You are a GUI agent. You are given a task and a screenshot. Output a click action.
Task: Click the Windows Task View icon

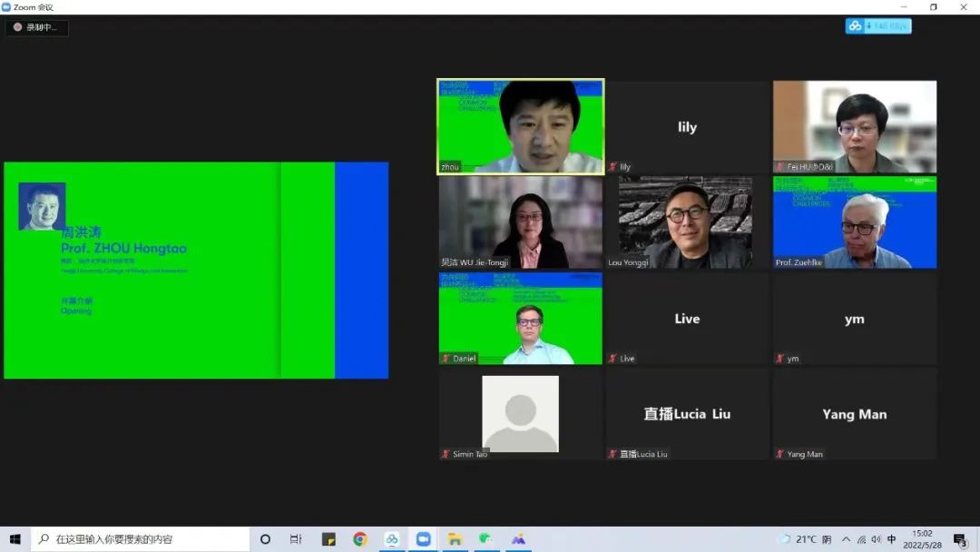(296, 539)
